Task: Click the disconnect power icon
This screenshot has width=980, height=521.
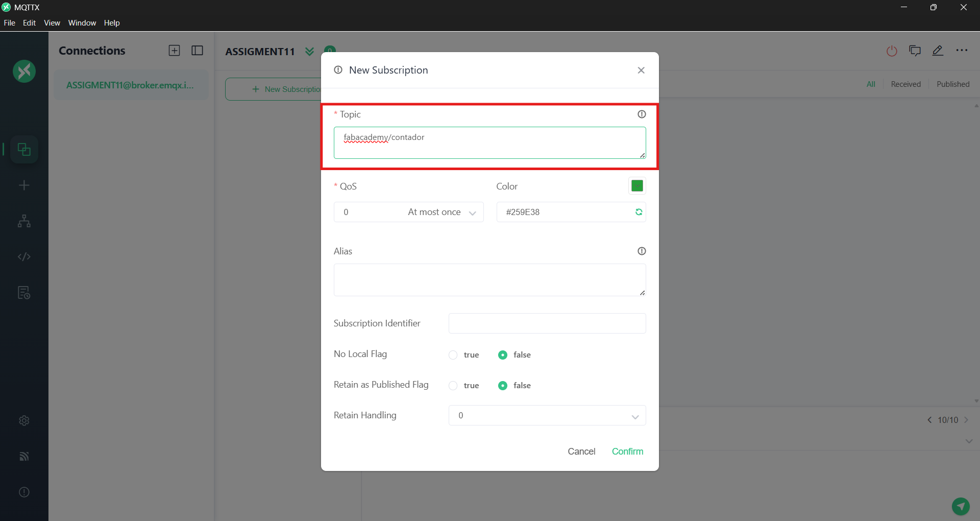Action: tap(892, 51)
